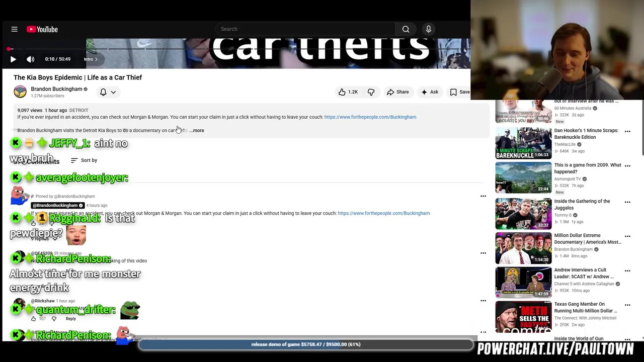
Task: Open 'Andrew interviews a Cult Leader' title
Action: pos(584,274)
